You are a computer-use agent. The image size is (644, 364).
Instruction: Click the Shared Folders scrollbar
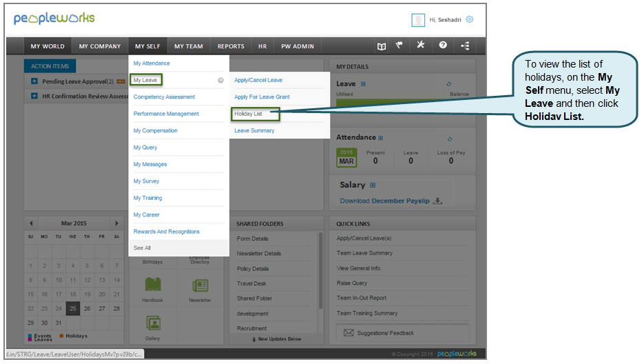tap(320, 271)
